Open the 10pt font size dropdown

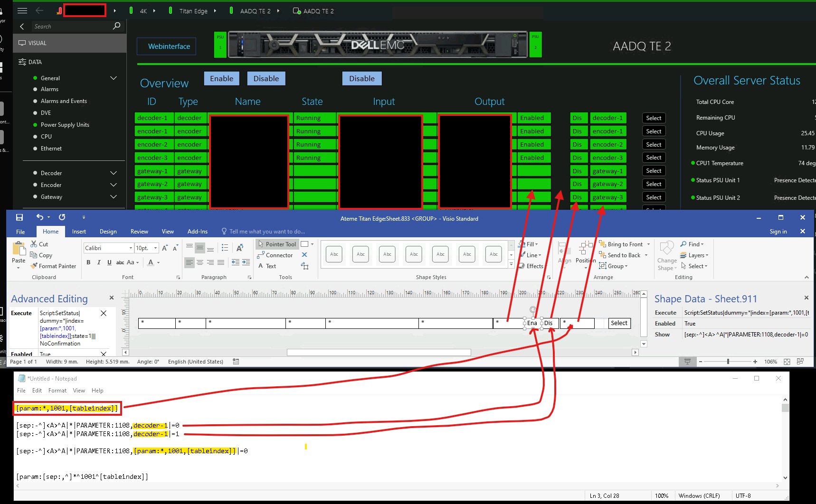155,248
